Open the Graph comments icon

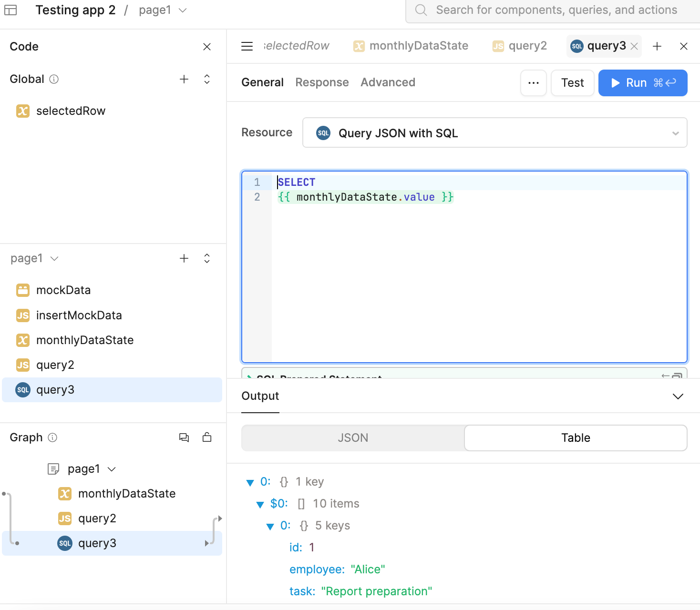(184, 437)
